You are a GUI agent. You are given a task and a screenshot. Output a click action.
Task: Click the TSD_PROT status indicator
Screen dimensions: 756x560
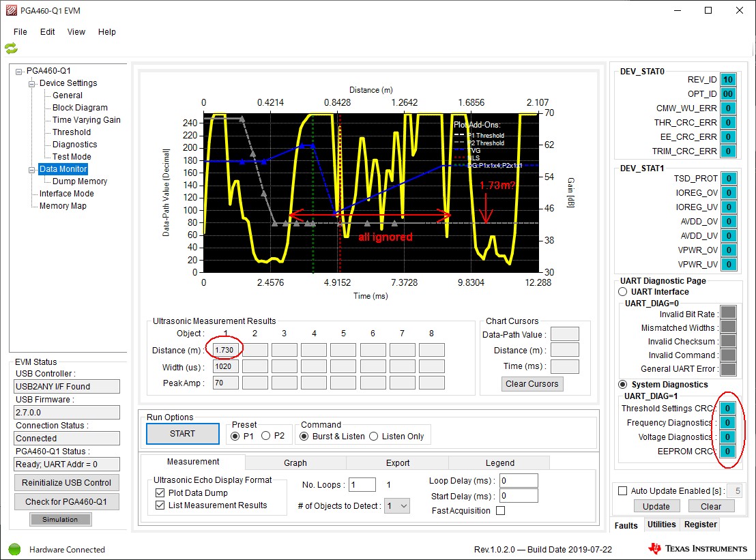pos(729,178)
